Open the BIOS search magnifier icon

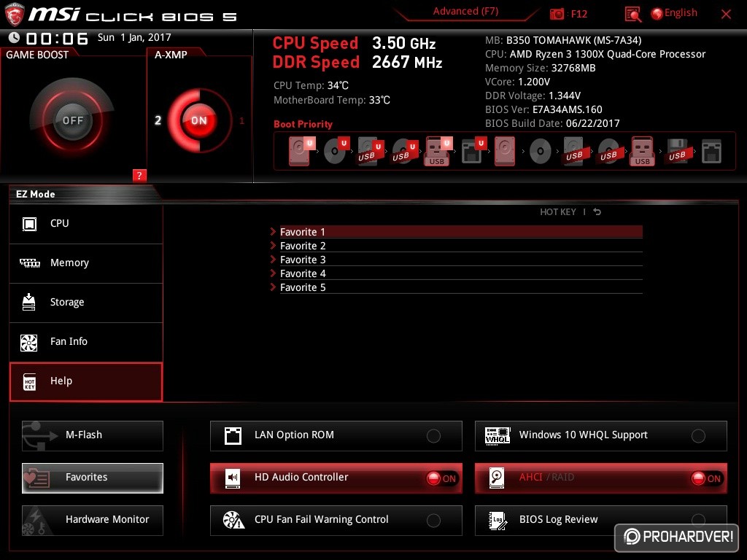[632, 15]
